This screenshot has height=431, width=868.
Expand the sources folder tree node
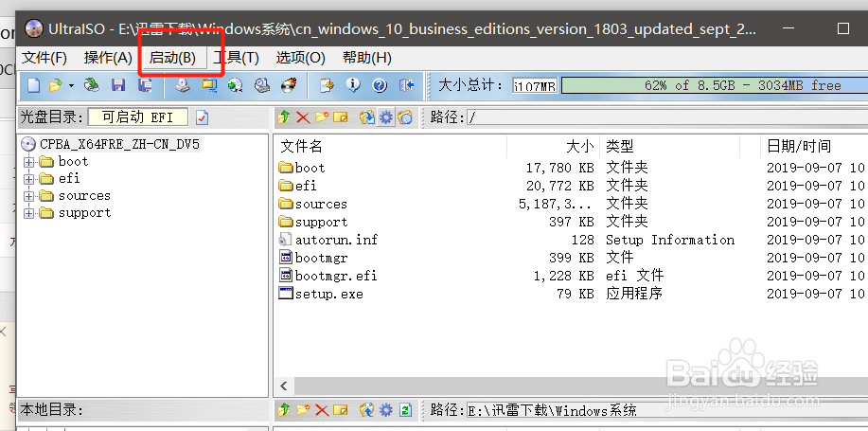click(x=28, y=197)
